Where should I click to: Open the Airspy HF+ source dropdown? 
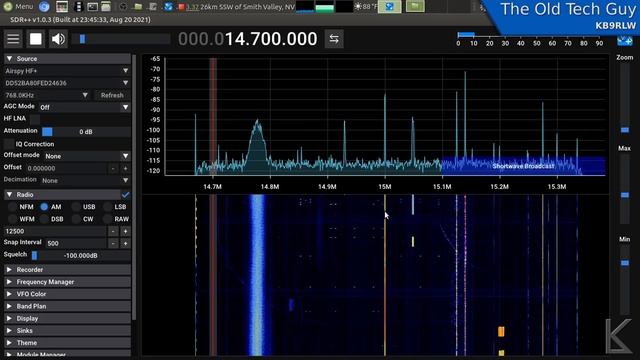pos(67,71)
